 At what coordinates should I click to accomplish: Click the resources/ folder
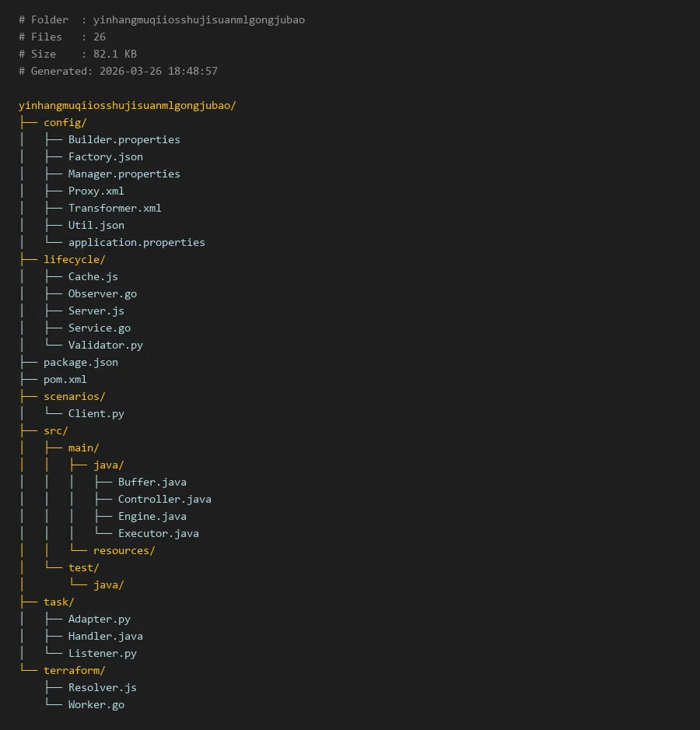pos(124,550)
